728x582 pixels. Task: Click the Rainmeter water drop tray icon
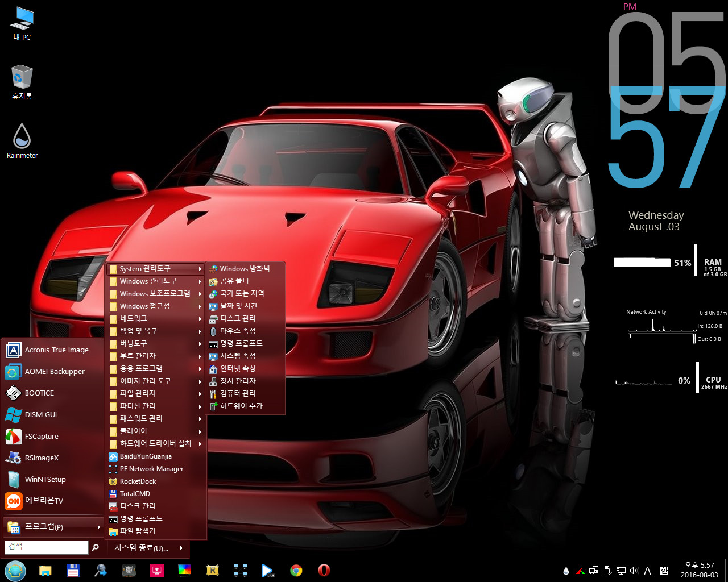click(566, 571)
